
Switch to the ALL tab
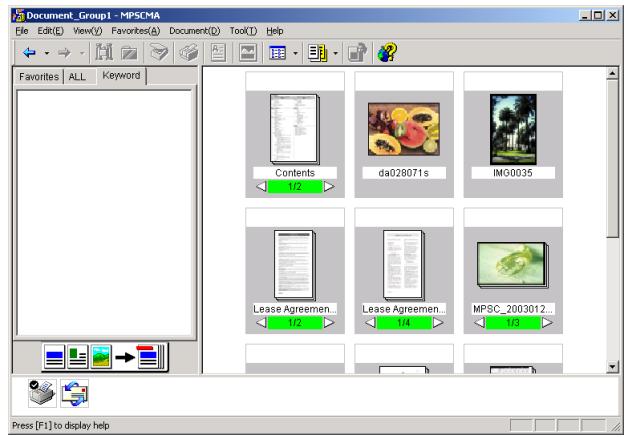pyautogui.click(x=77, y=77)
